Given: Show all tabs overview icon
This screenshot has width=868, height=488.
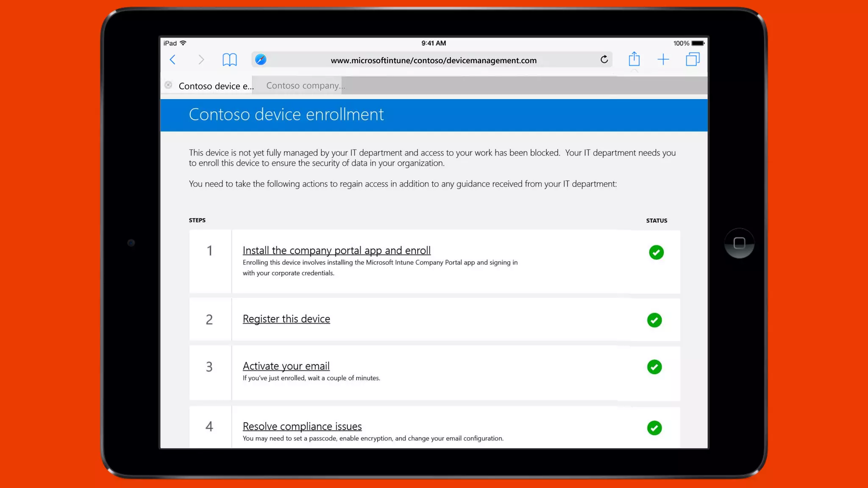Looking at the screenshot, I should click(693, 59).
